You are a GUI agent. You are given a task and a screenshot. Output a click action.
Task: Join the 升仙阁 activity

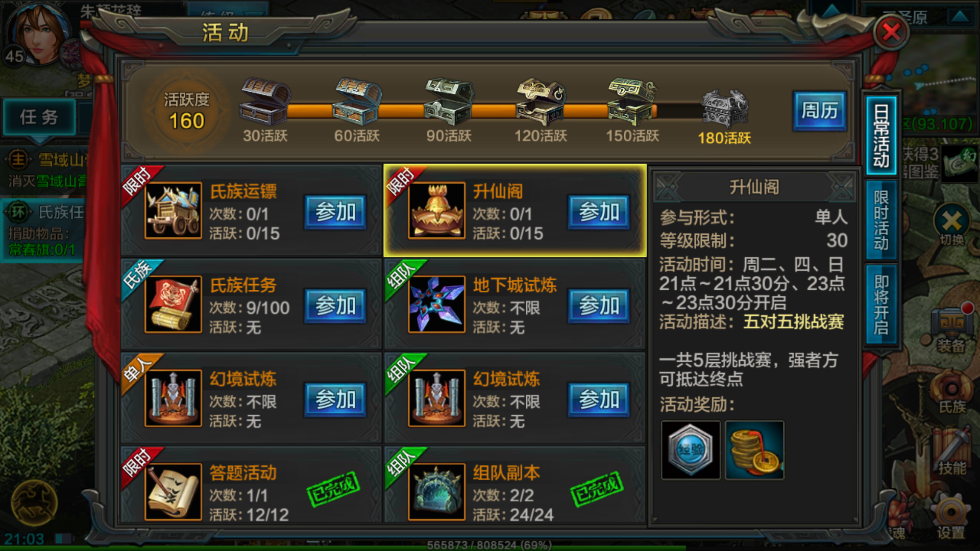[599, 211]
